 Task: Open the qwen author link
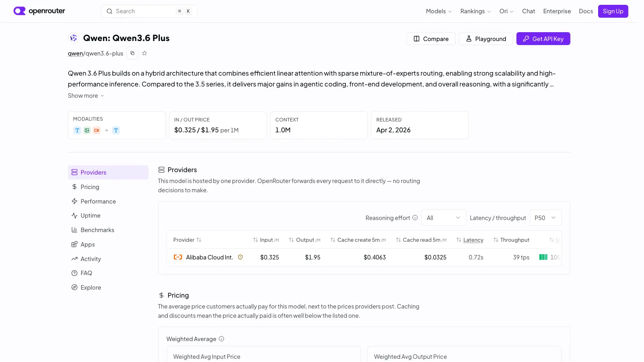pos(75,53)
